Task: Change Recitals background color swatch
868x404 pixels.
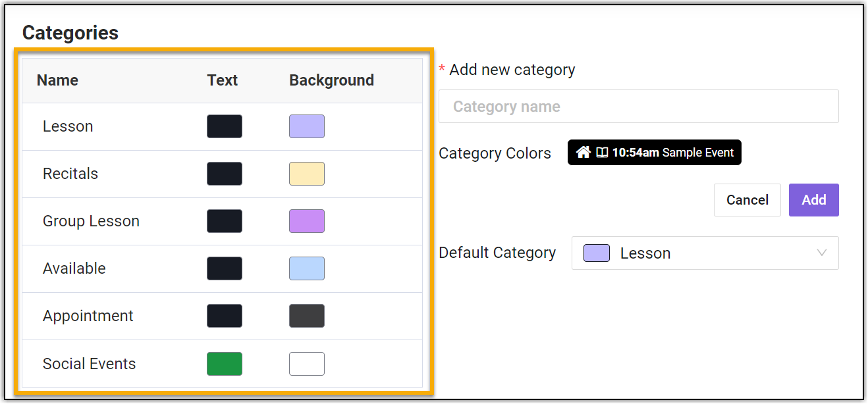Action: [307, 174]
